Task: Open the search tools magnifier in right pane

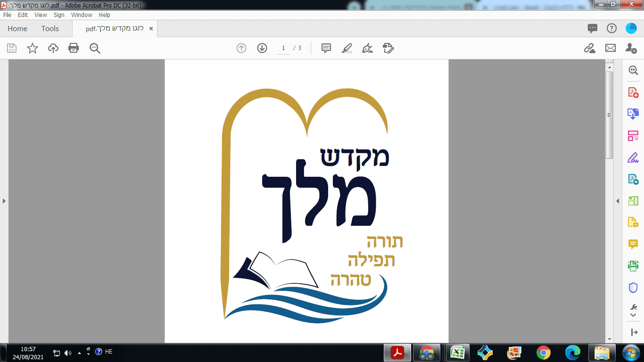Action: [x=633, y=70]
